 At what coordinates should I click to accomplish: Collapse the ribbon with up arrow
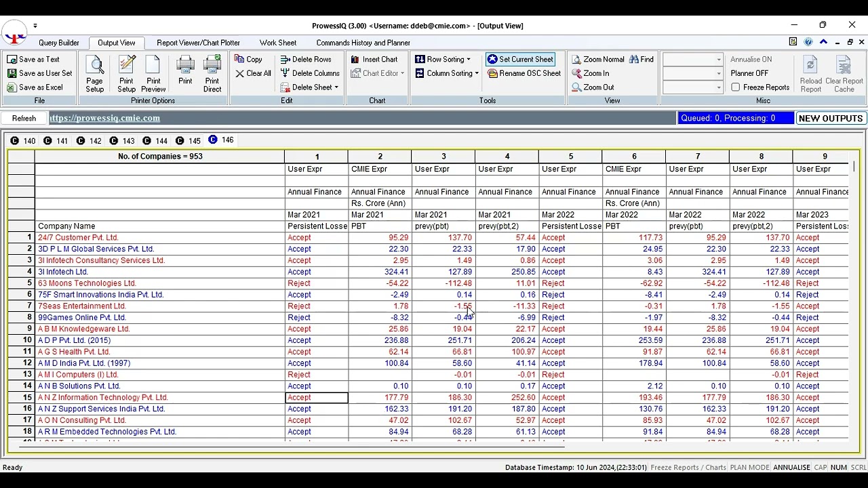[823, 42]
